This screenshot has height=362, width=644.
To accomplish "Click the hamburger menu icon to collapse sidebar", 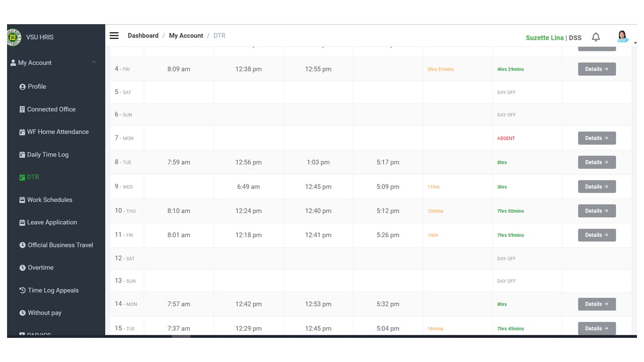I will pos(114,36).
